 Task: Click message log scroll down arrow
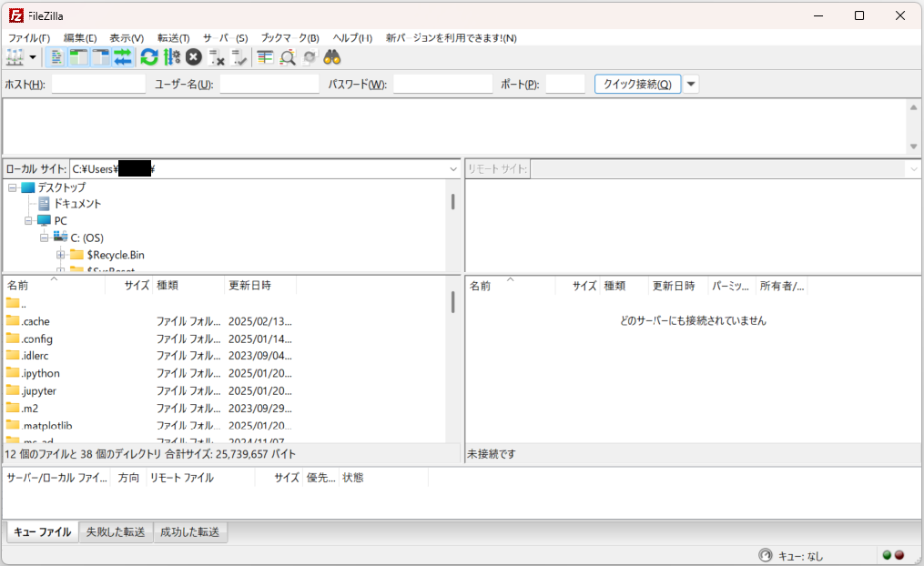coord(913,147)
